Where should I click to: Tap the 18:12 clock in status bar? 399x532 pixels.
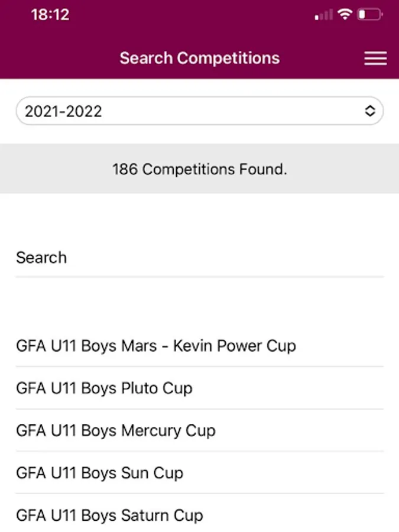click(x=50, y=15)
